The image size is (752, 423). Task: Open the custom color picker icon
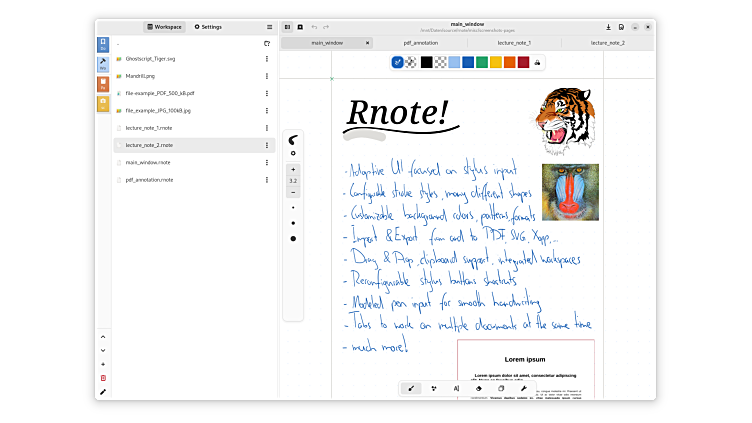click(537, 62)
